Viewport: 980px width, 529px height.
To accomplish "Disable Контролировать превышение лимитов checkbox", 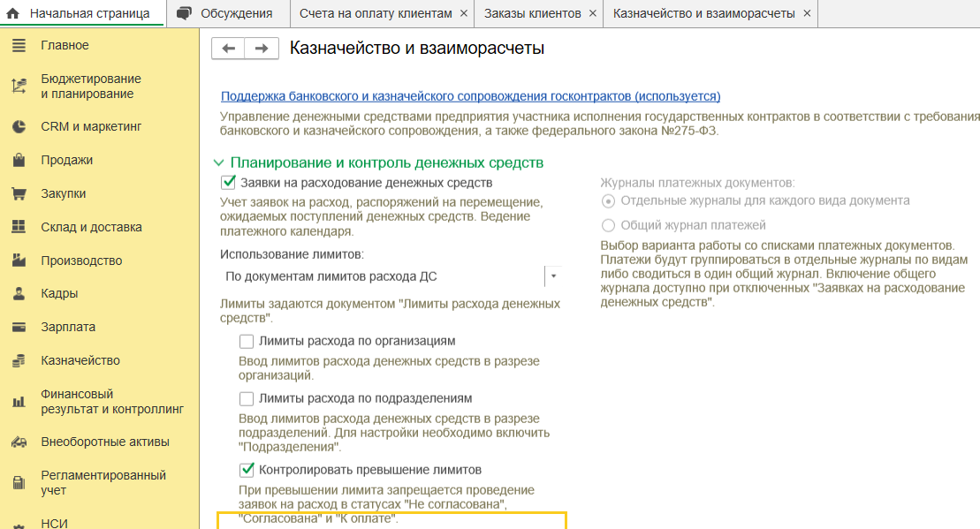I will tap(247, 469).
